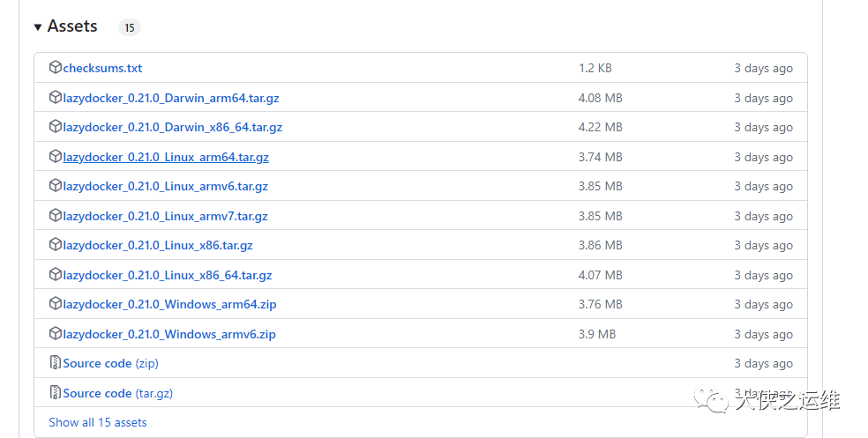This screenshot has width=868, height=438.
Task: Click the 3.86 MB file size
Action: (601, 245)
